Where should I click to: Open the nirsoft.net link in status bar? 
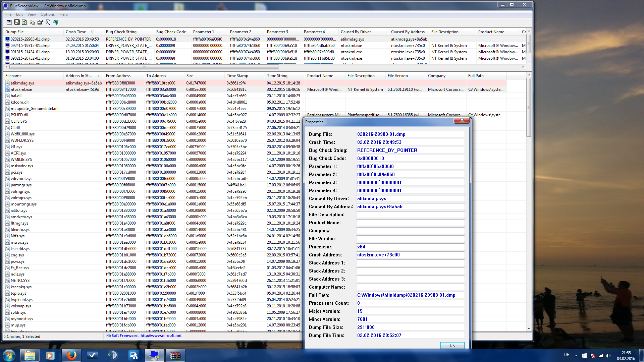coord(161,336)
